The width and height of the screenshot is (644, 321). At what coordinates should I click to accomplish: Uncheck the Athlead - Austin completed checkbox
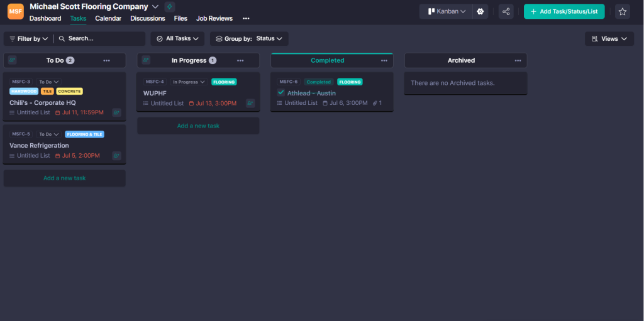pos(281,92)
